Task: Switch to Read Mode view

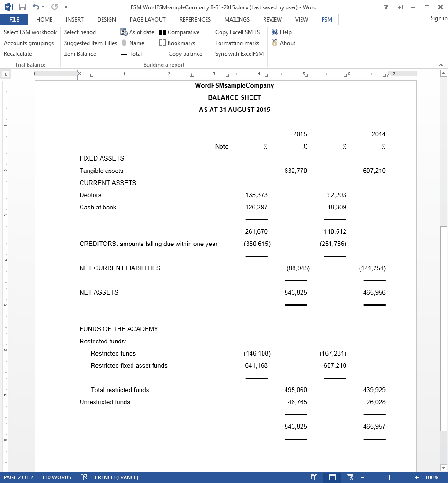Action: (x=315, y=477)
